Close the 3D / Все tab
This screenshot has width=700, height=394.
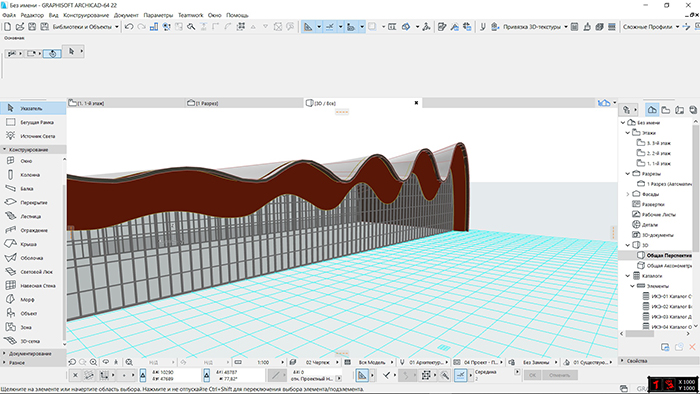[417, 103]
